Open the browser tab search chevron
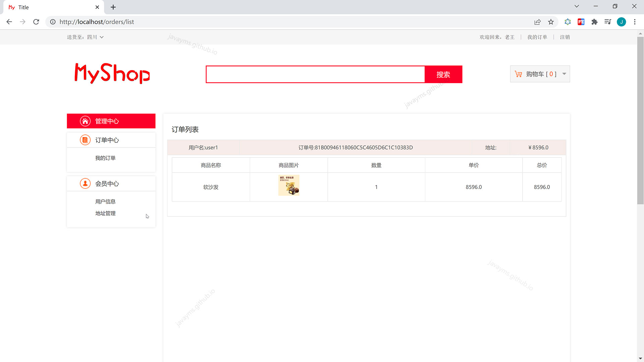 (577, 6)
